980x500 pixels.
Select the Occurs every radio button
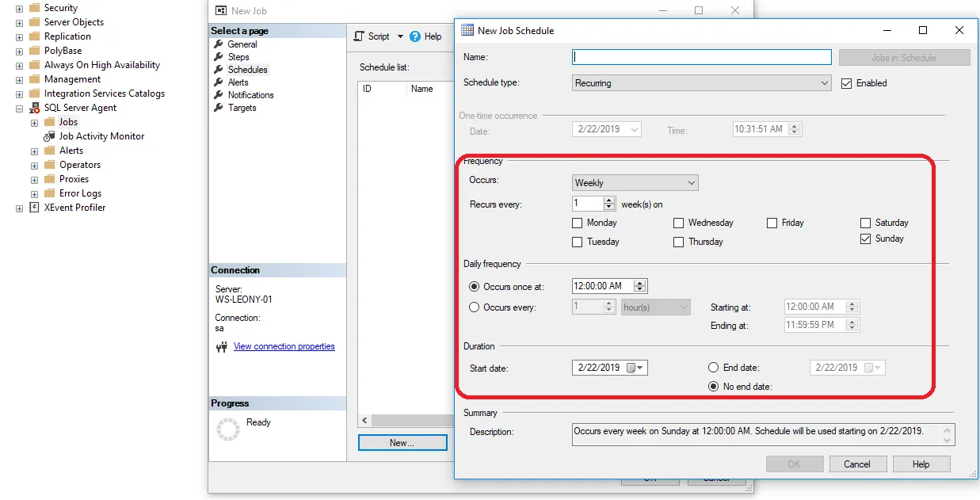click(x=475, y=307)
